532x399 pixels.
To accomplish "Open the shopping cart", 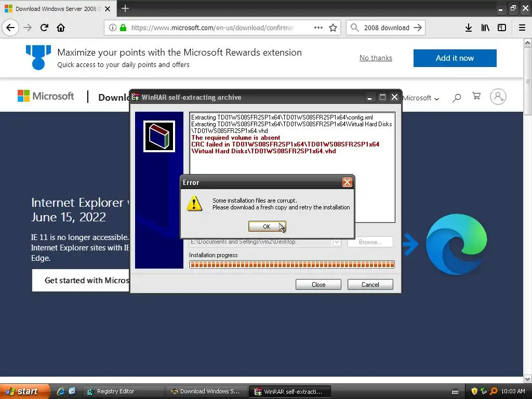I will point(476,96).
